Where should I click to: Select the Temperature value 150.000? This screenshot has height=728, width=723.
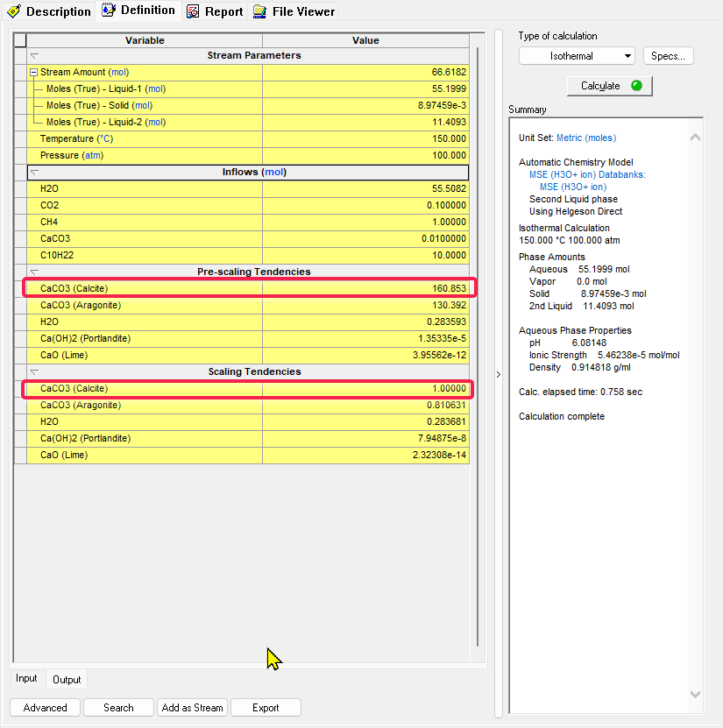(366, 138)
